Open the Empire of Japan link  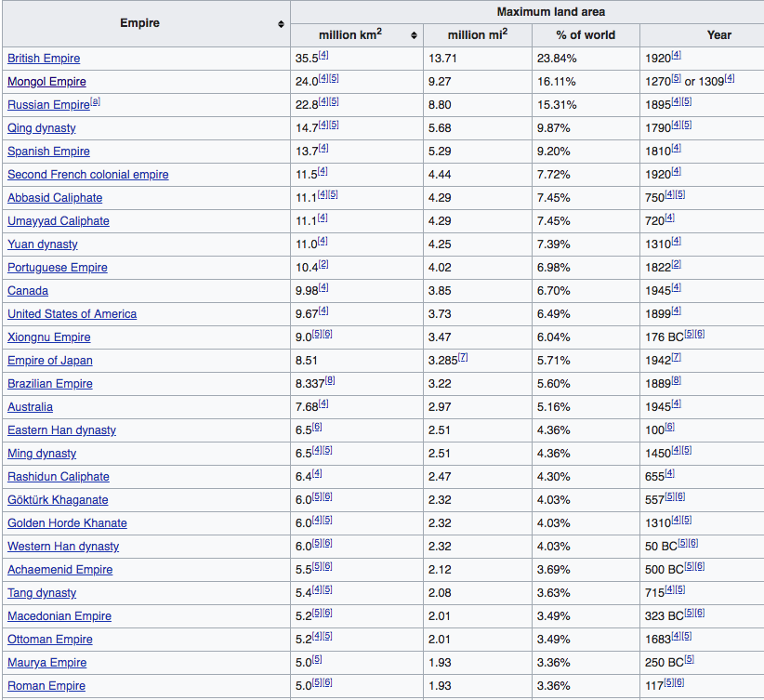pos(50,361)
